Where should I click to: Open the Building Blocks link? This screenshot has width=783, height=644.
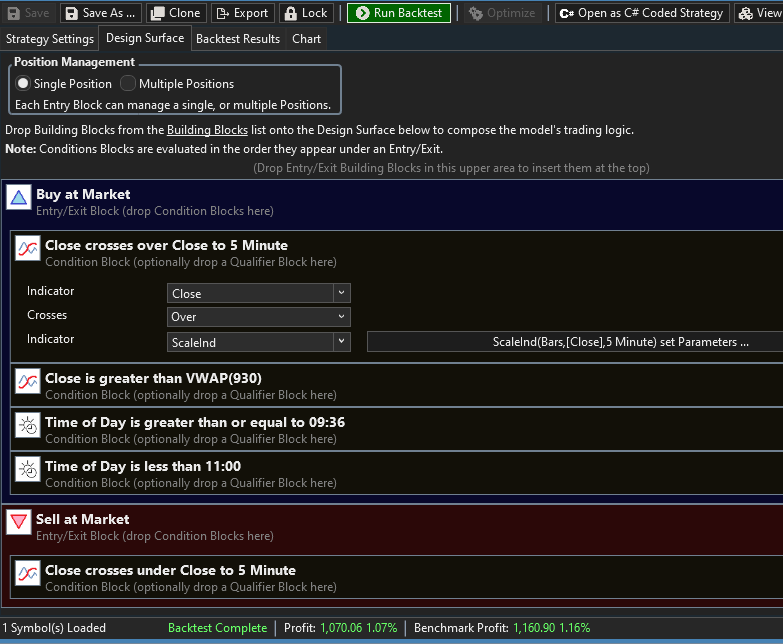tap(207, 130)
